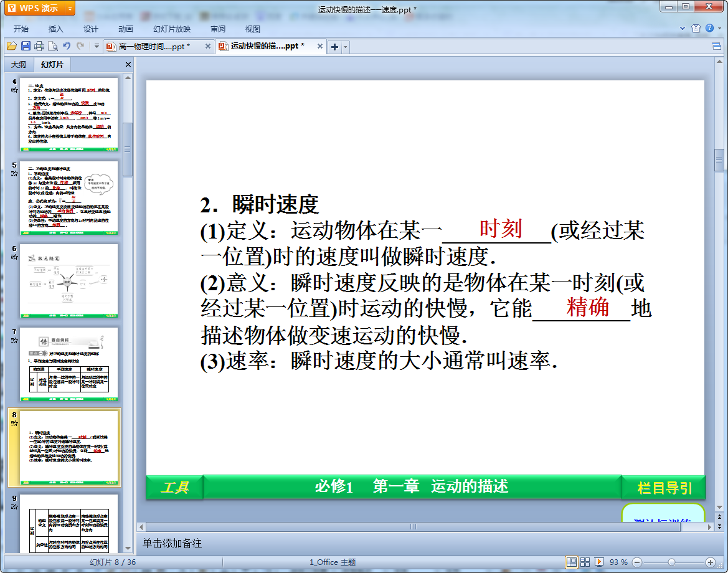Image resolution: width=728 pixels, height=573 pixels.
Task: Click the notes field 单击添加备注
Action: point(172,543)
